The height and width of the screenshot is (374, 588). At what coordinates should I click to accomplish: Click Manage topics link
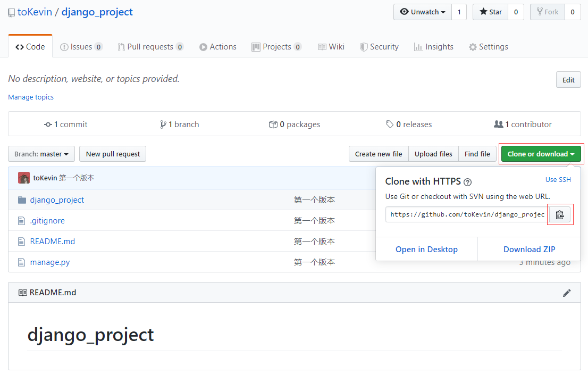(31, 97)
